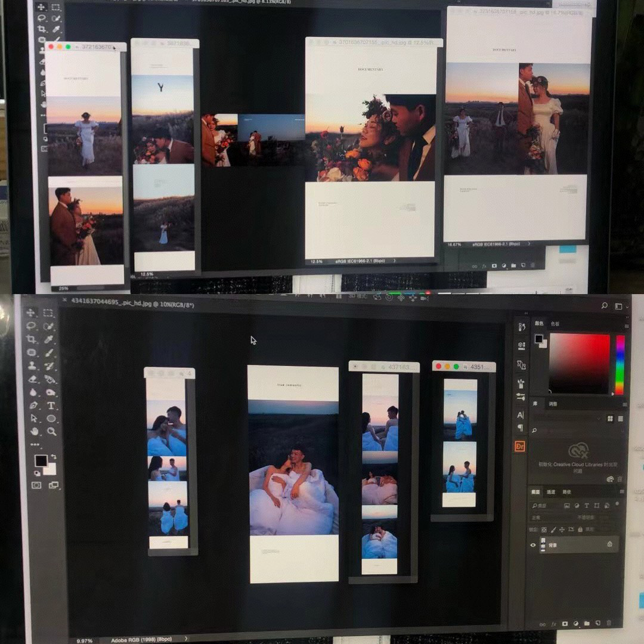Select the Brush tool in lower Photoshop toolbar

tap(49, 353)
